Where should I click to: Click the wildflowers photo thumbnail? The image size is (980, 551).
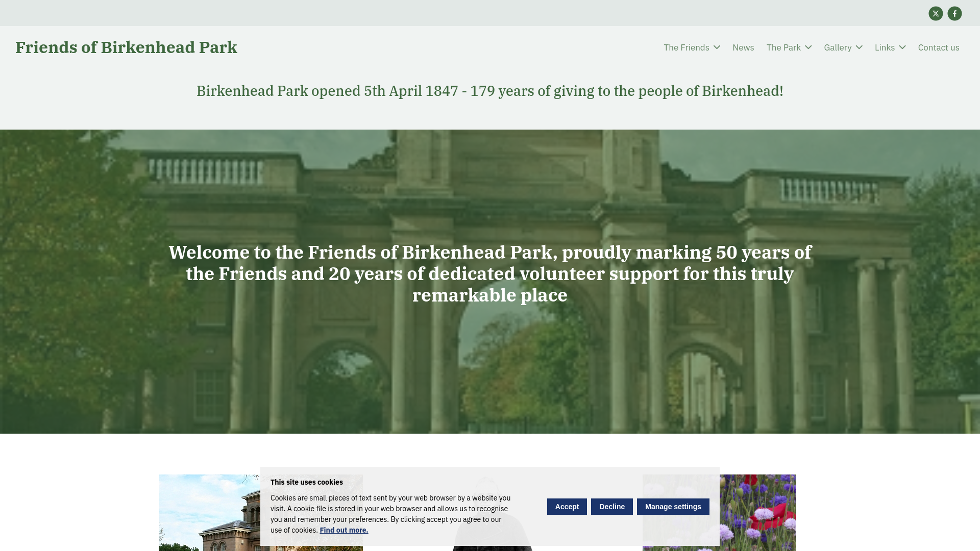point(758,513)
